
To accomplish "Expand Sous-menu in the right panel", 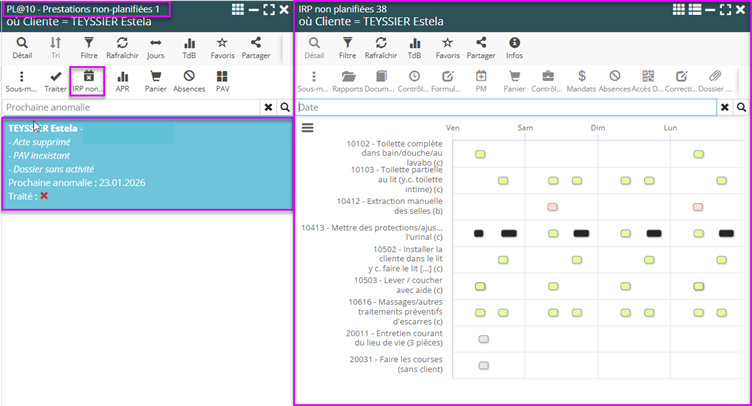I will point(314,81).
